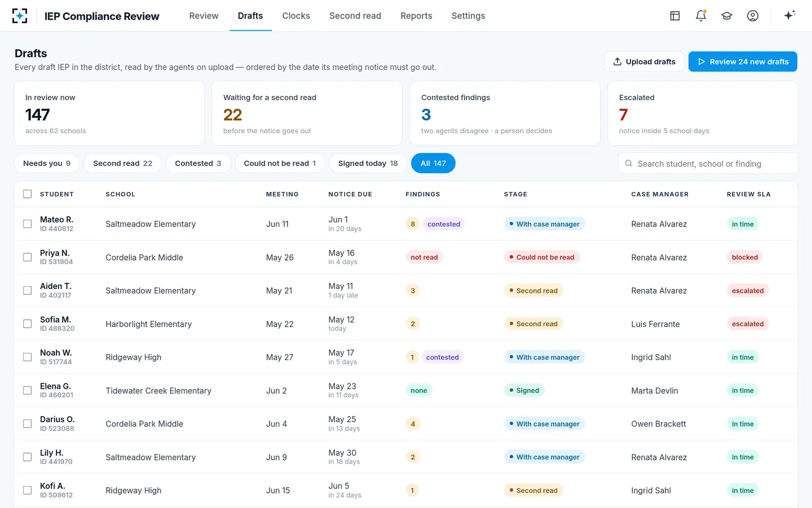The height and width of the screenshot is (508, 812).
Task: Select the All 147 filter chip
Action: (x=433, y=163)
